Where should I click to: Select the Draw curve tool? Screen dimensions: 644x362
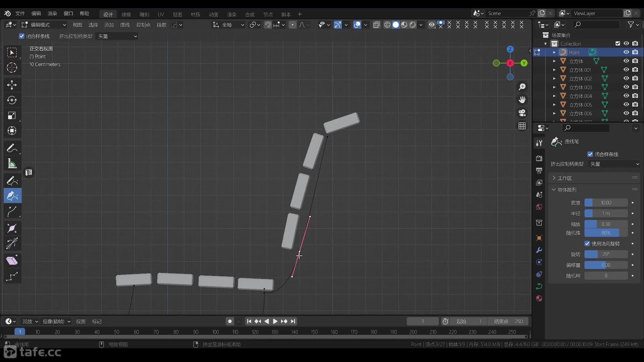click(x=12, y=181)
